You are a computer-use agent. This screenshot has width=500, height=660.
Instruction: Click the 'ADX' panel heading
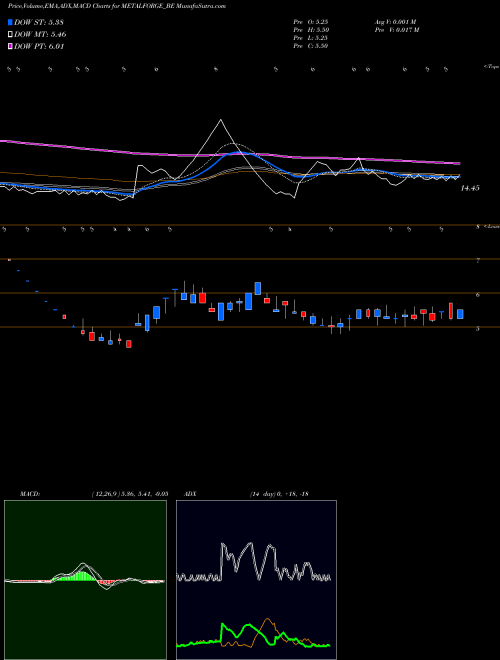[x=190, y=494]
